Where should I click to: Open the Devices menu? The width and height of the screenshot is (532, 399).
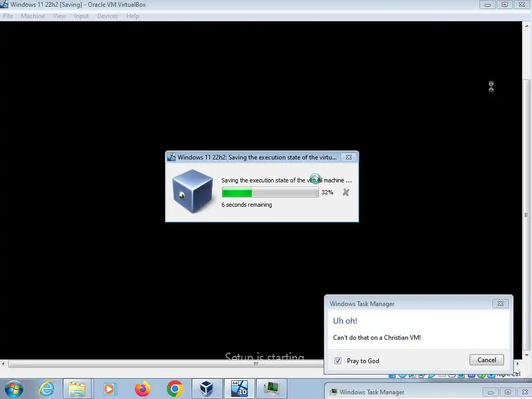pos(108,16)
